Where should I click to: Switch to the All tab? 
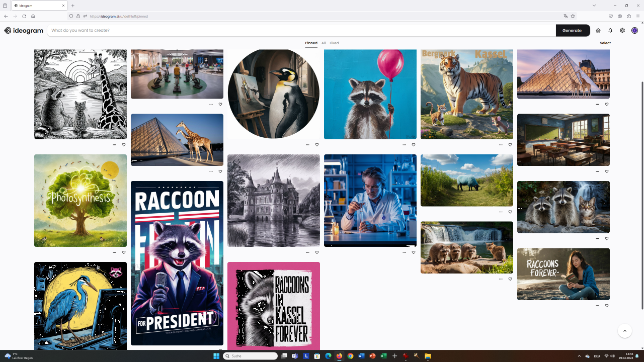324,43
